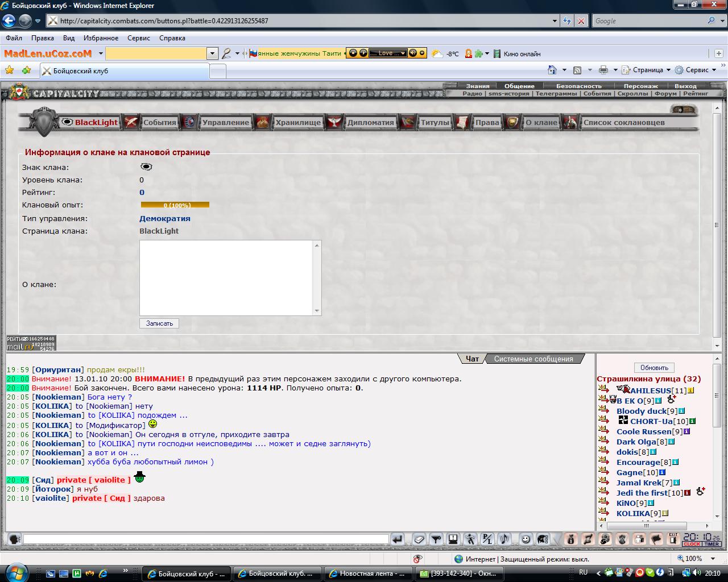Viewport: 728px width, 582px height.
Task: Open the Home button dropdown arrow
Action: pos(564,70)
